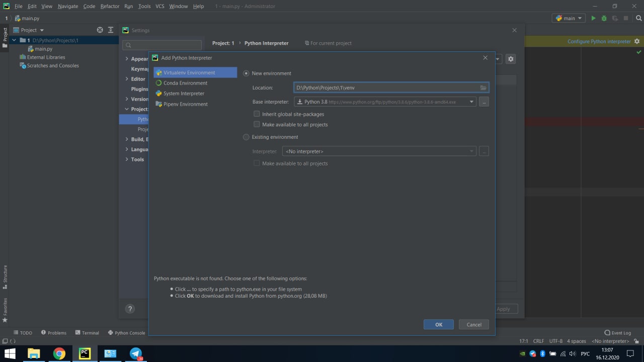Click OK in Add Python Interpreter dialog
The width and height of the screenshot is (644, 362).
(439, 324)
